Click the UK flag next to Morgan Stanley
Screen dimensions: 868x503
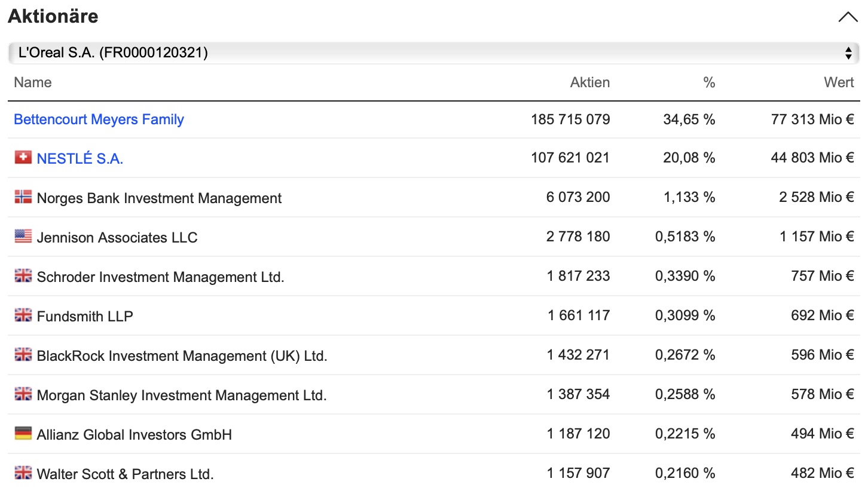(x=23, y=394)
